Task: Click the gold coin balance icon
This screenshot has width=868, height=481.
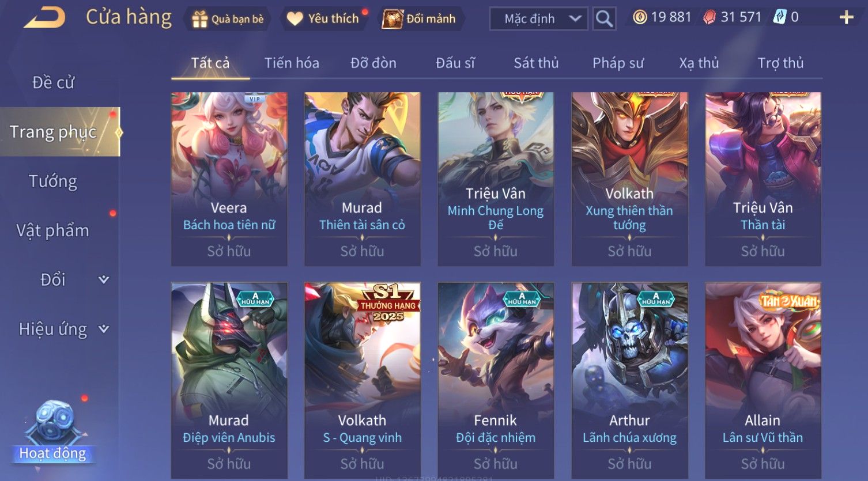Action: pos(640,17)
